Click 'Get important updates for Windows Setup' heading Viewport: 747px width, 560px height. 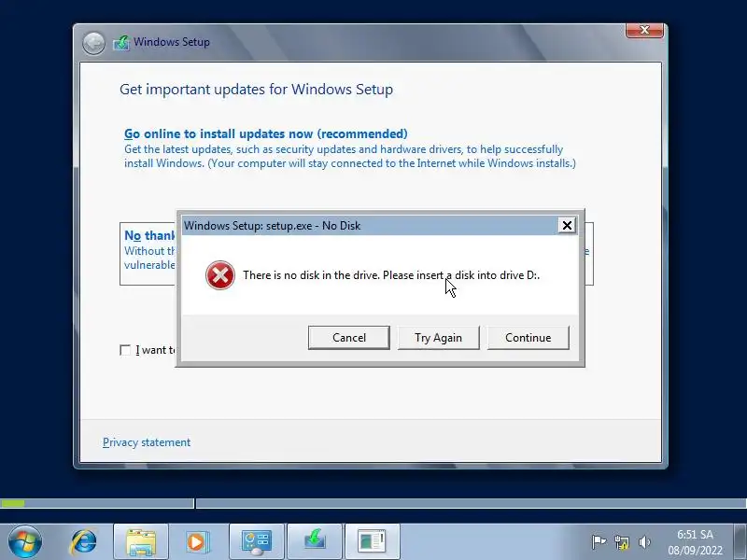256,89
